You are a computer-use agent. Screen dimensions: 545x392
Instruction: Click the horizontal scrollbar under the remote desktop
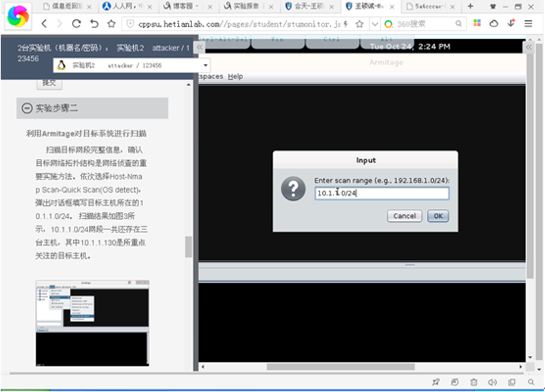coord(340,367)
